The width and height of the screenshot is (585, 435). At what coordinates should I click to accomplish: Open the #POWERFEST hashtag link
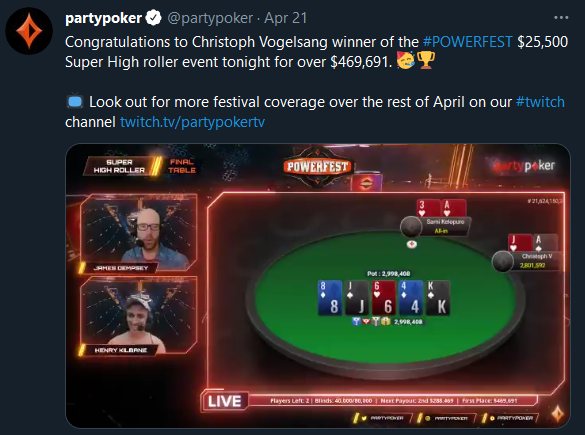coord(467,42)
